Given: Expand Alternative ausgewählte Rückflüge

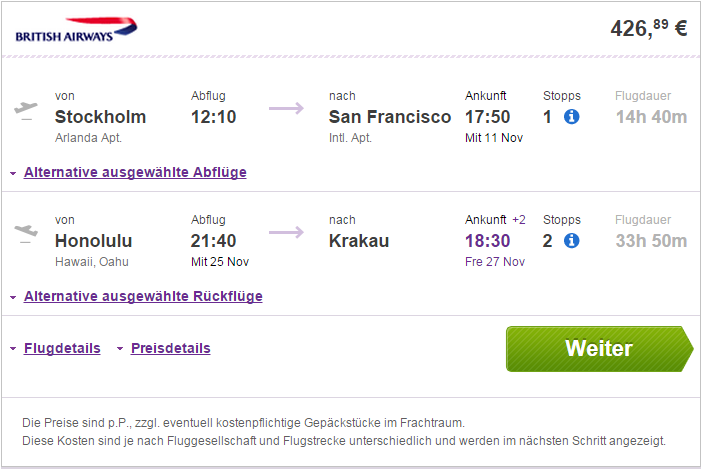Looking at the screenshot, I should click(x=143, y=296).
